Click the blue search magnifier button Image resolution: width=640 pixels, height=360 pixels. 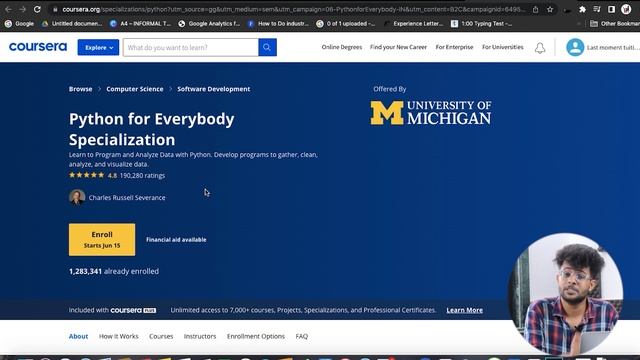click(267, 47)
